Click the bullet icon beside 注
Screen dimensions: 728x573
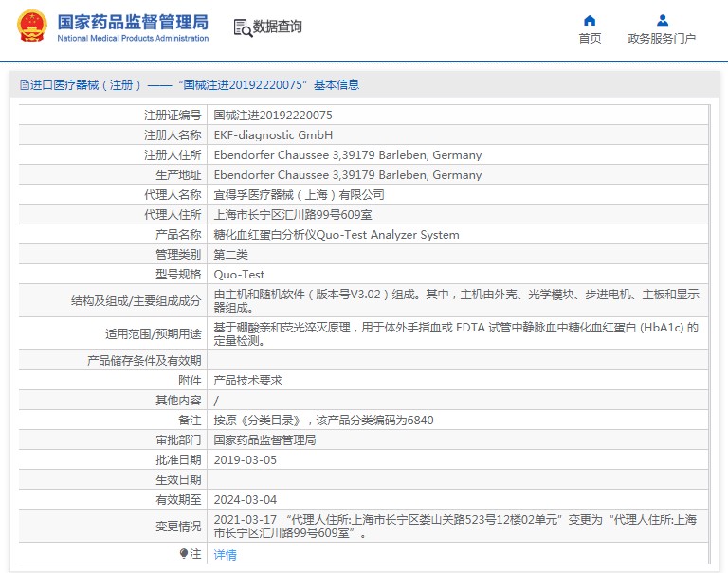pyautogui.click(x=184, y=553)
